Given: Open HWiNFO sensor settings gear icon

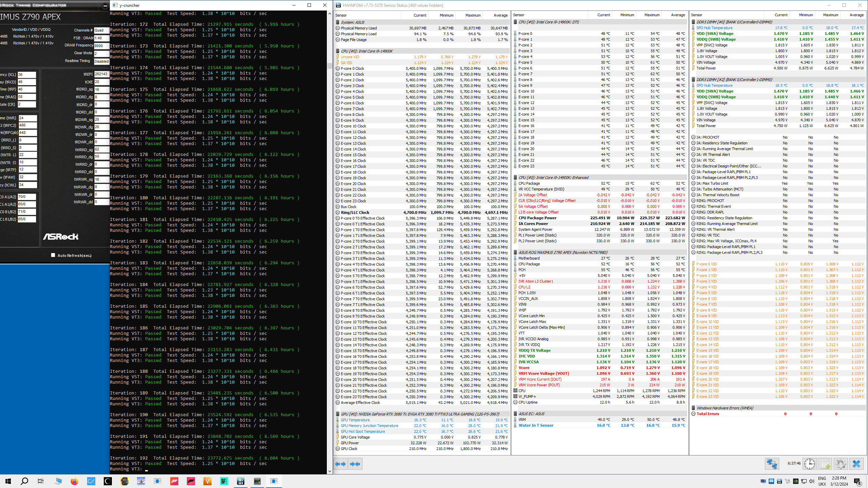Looking at the screenshot, I should (841, 464).
